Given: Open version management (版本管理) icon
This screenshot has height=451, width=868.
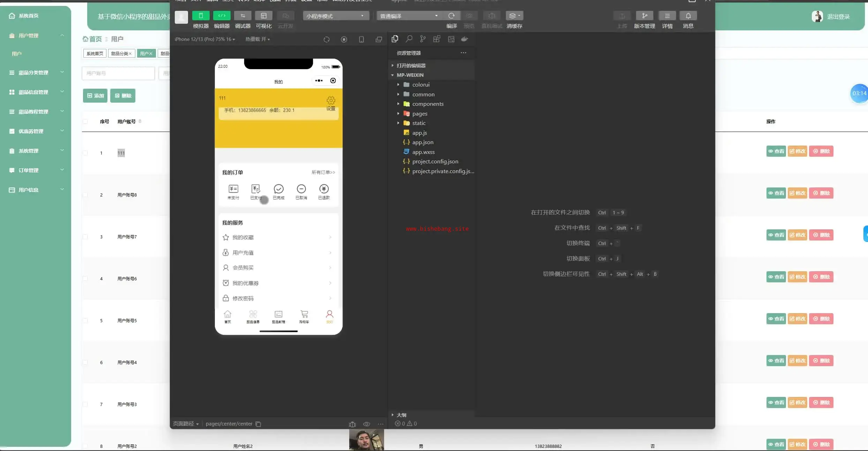Looking at the screenshot, I should (644, 16).
